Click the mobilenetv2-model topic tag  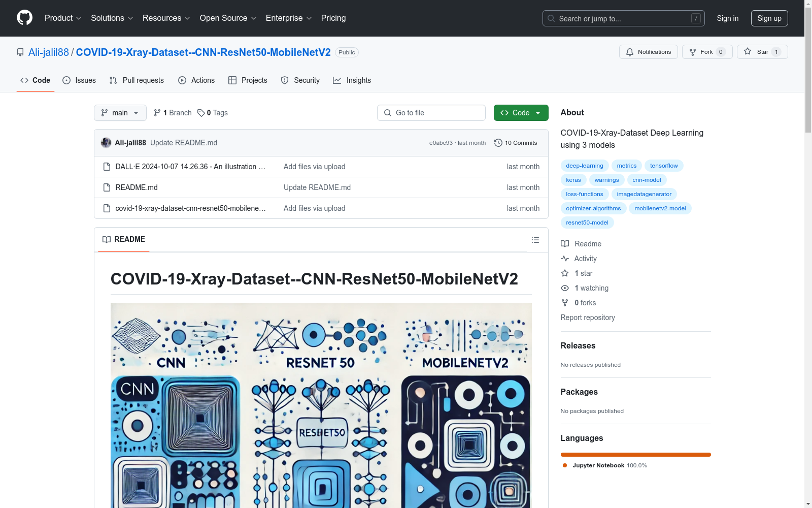(x=660, y=208)
